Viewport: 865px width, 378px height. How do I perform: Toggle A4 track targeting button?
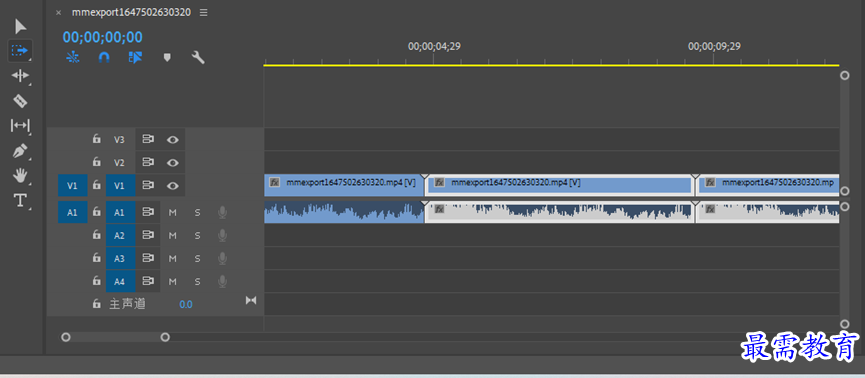point(120,282)
